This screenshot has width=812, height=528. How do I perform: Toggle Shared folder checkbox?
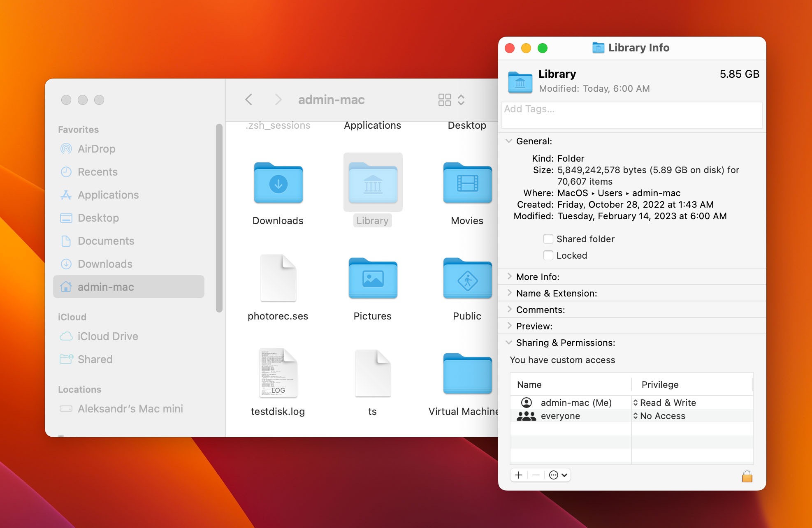click(547, 239)
